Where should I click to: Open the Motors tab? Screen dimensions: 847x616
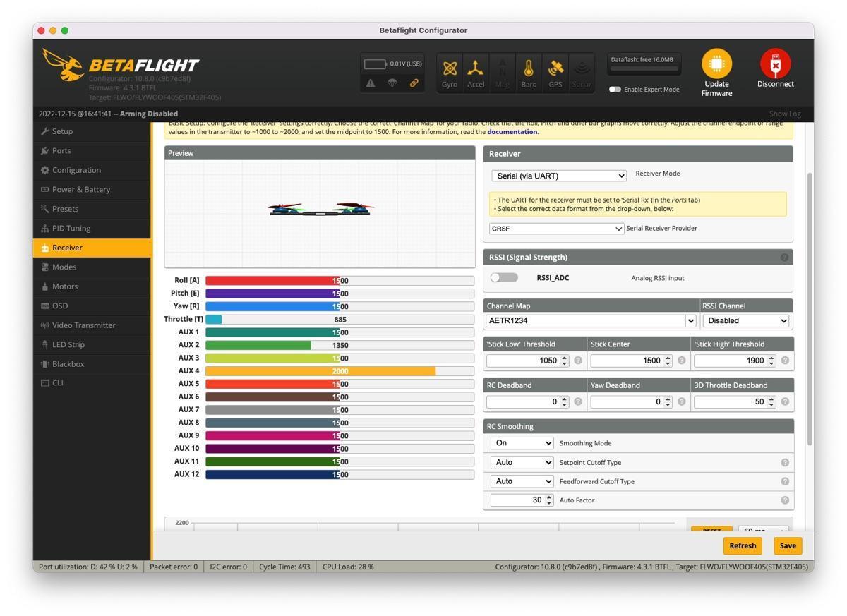pos(92,286)
